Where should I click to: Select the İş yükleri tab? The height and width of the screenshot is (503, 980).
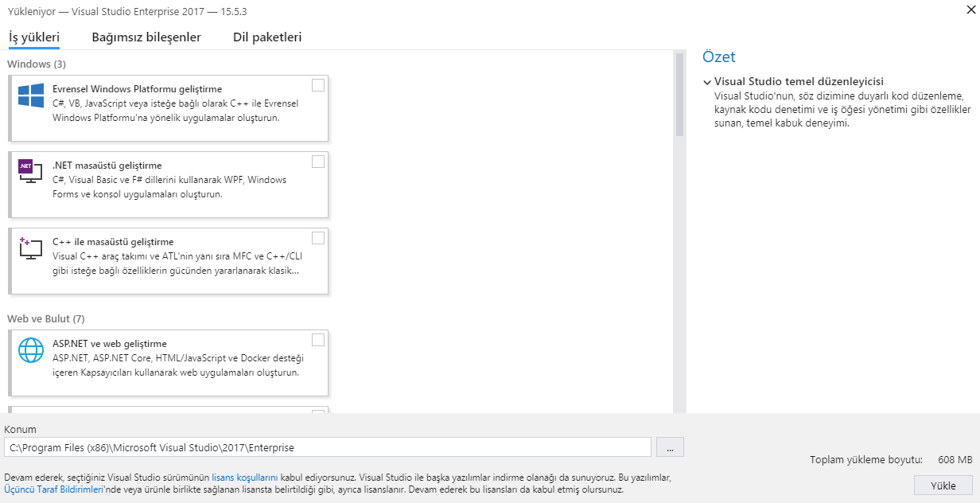(x=34, y=37)
